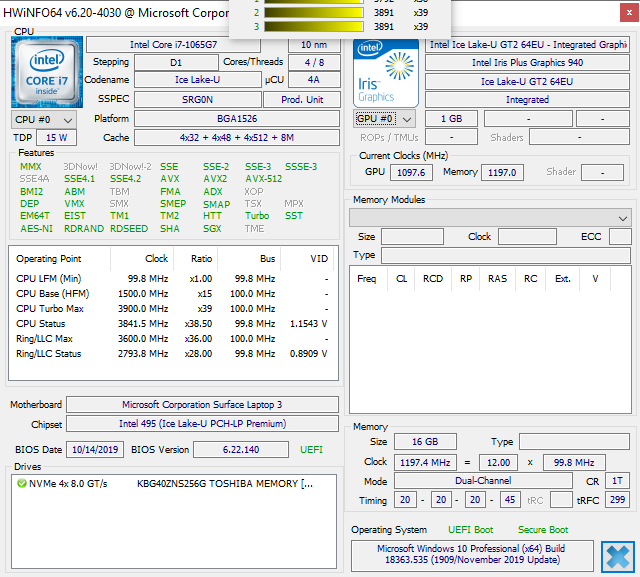Select the CPU Turbo Max row

[170, 309]
